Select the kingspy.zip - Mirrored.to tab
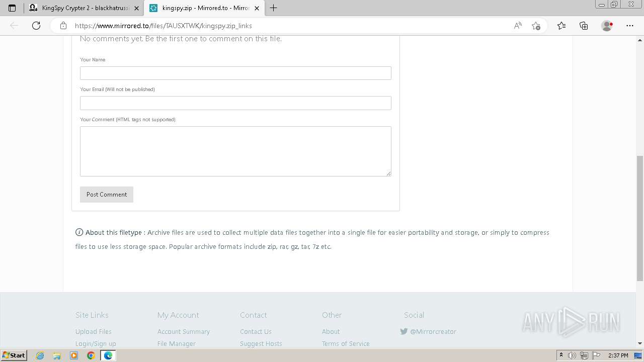 tap(204, 8)
